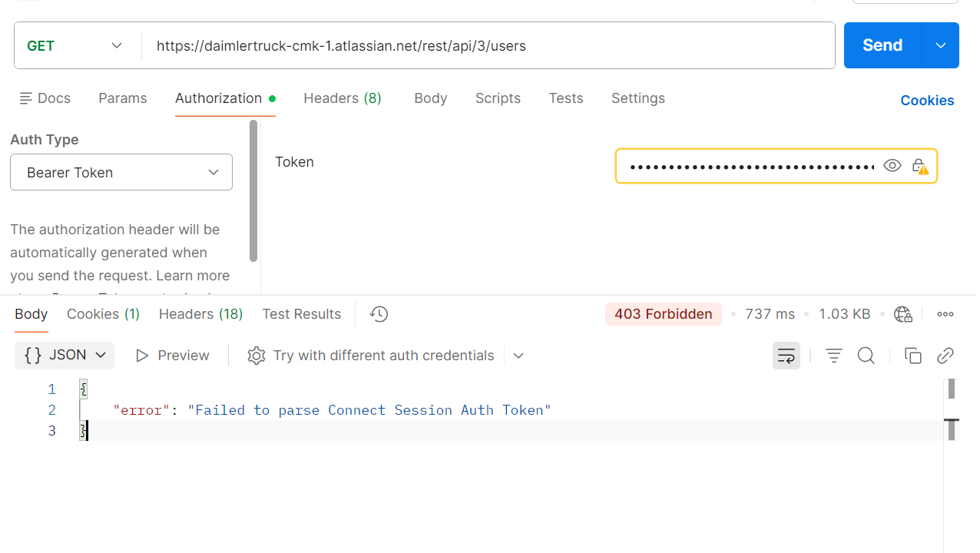The image size is (980, 553).
Task: Click the link icon in the response toolbar
Action: [945, 356]
